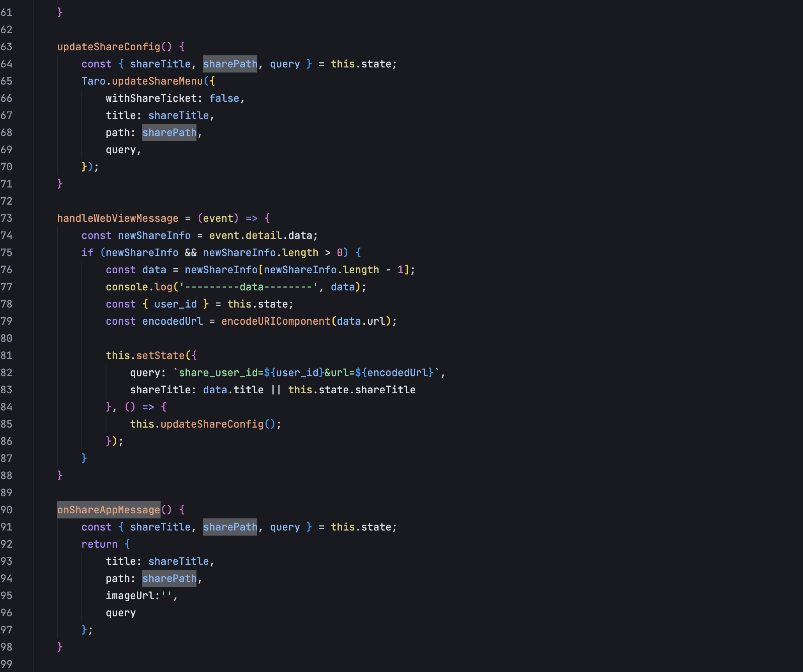Screen dimensions: 803x672
Task: Click withShareTicket property on line 66
Action: pos(151,98)
